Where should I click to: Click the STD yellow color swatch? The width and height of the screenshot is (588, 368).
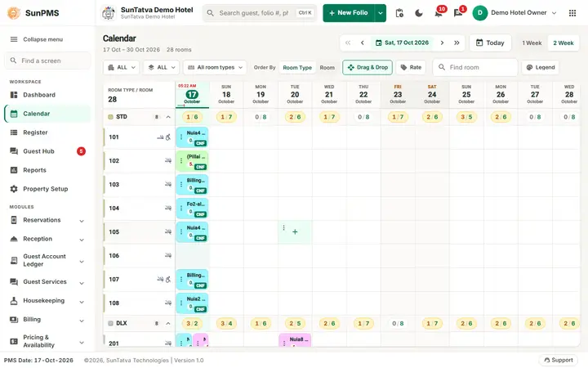(110, 117)
